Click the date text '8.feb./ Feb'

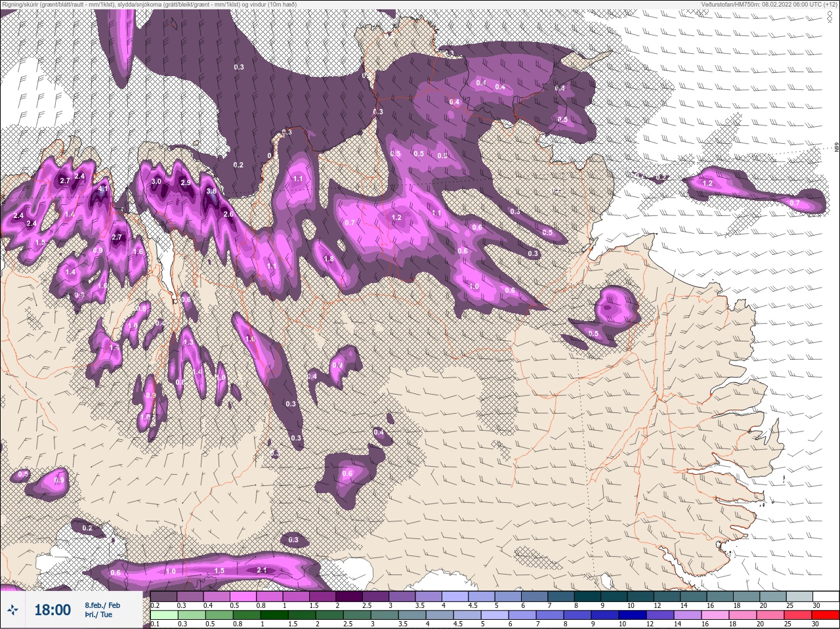coord(102,605)
